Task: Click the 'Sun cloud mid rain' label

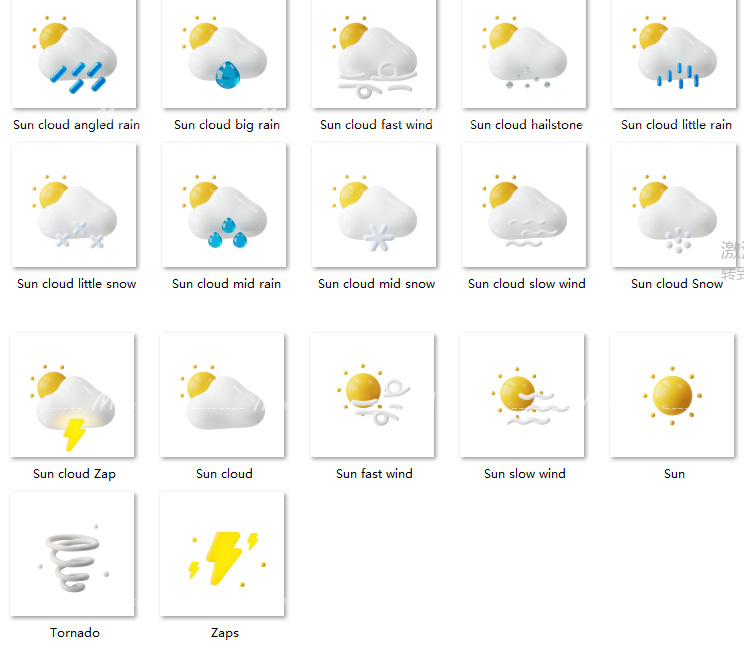Action: tap(226, 284)
